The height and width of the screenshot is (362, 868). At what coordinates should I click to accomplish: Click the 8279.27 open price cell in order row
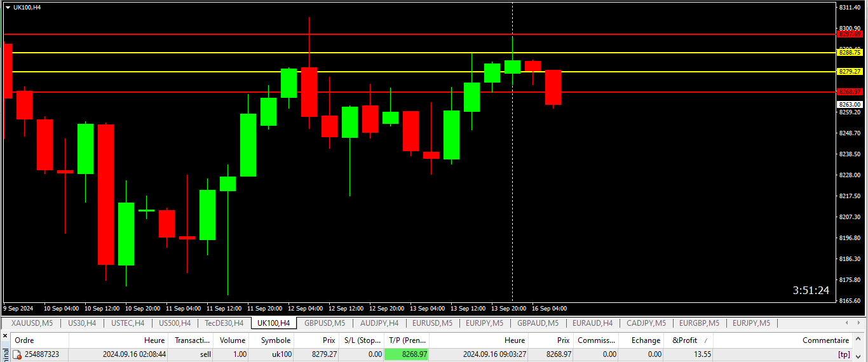tap(324, 354)
